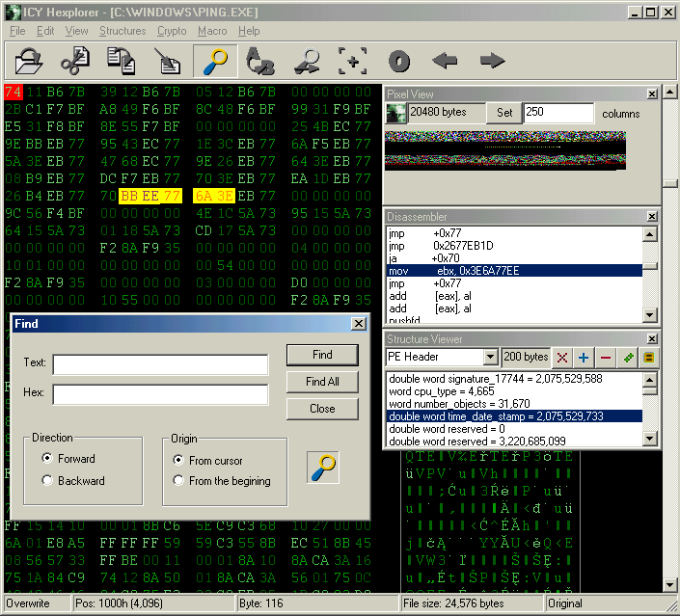
Task: Click the Cut scissors toolbar icon
Action: pos(75,61)
